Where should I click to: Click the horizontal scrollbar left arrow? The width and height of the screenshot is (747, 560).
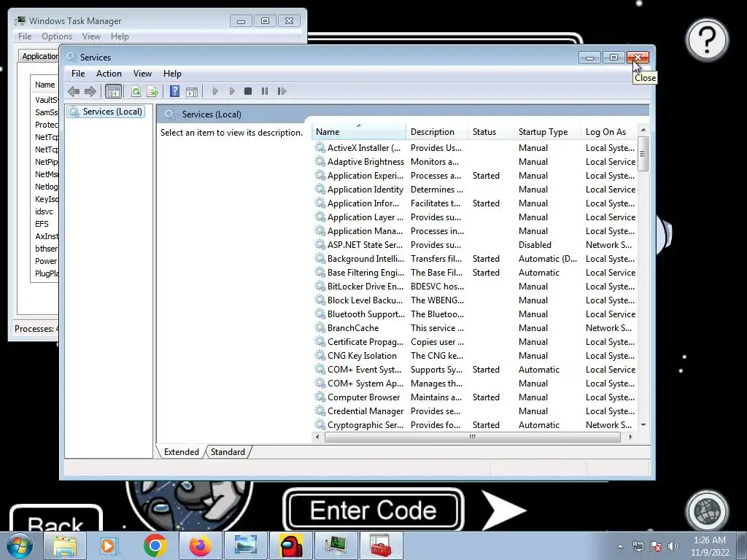pos(318,437)
